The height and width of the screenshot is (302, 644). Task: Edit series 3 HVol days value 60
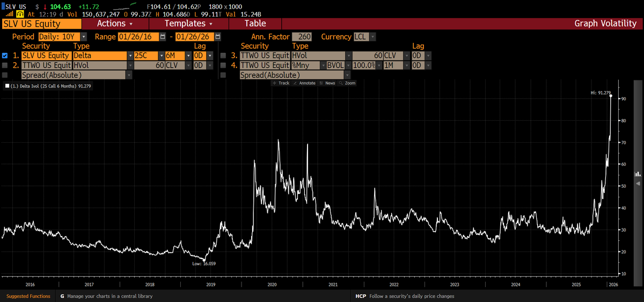pos(367,55)
